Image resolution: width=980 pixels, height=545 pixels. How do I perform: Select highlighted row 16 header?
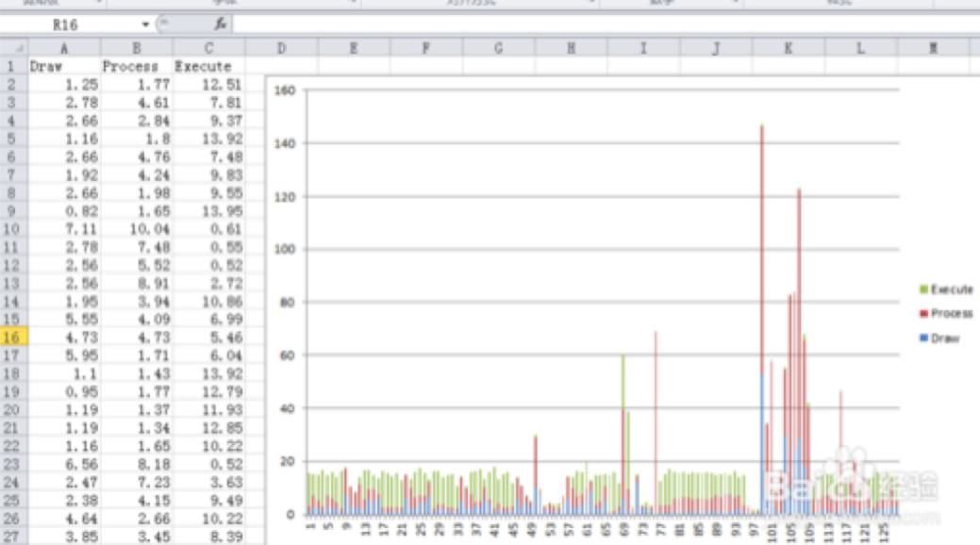(x=14, y=338)
